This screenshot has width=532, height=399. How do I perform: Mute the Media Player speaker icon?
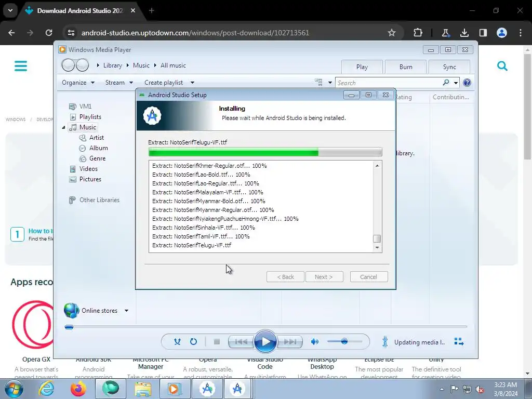tap(315, 342)
